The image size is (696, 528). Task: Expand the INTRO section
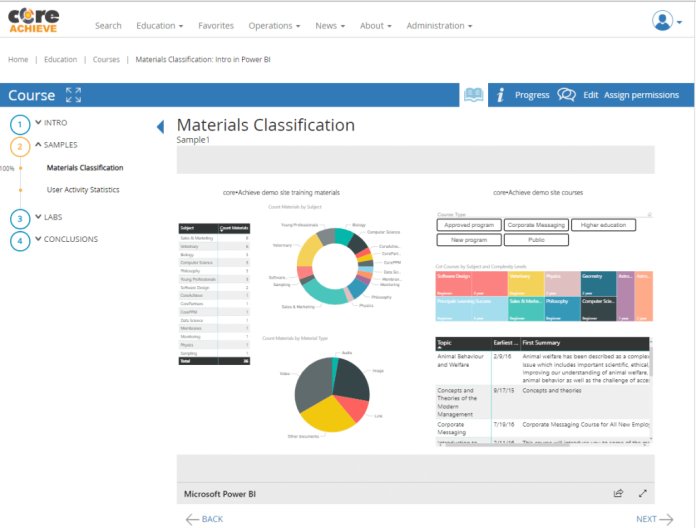(51, 122)
